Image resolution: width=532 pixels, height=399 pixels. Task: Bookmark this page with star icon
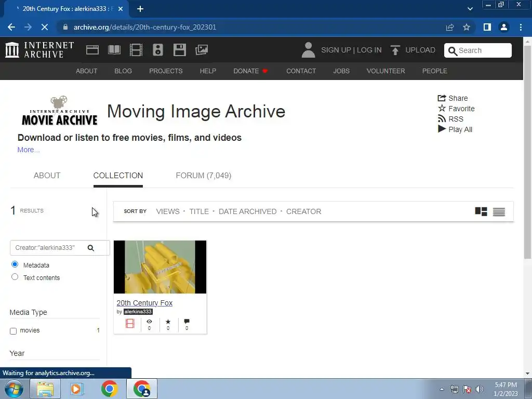(467, 27)
